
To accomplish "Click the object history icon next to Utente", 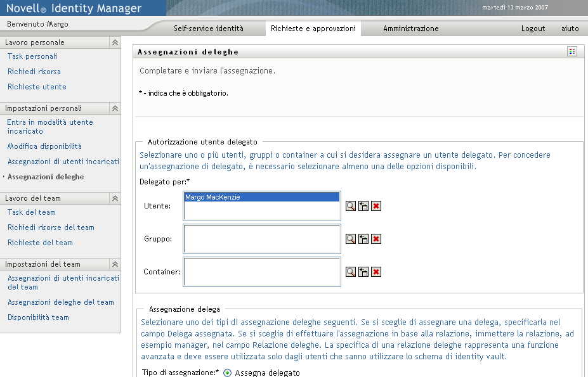I will click(x=363, y=206).
